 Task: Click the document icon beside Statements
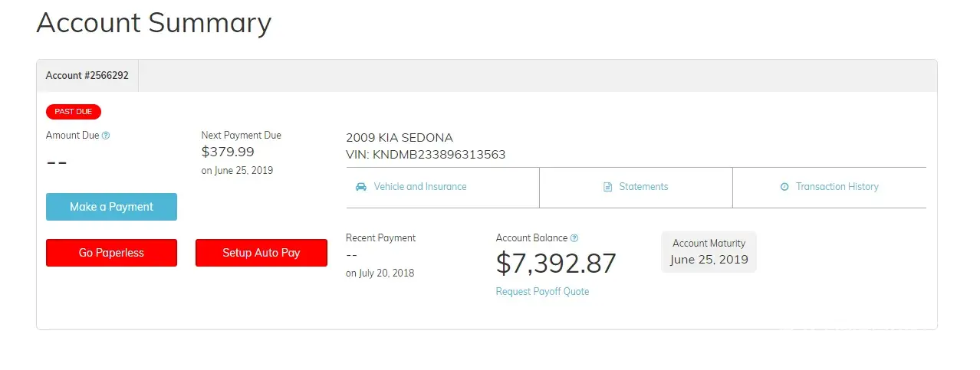[608, 187]
